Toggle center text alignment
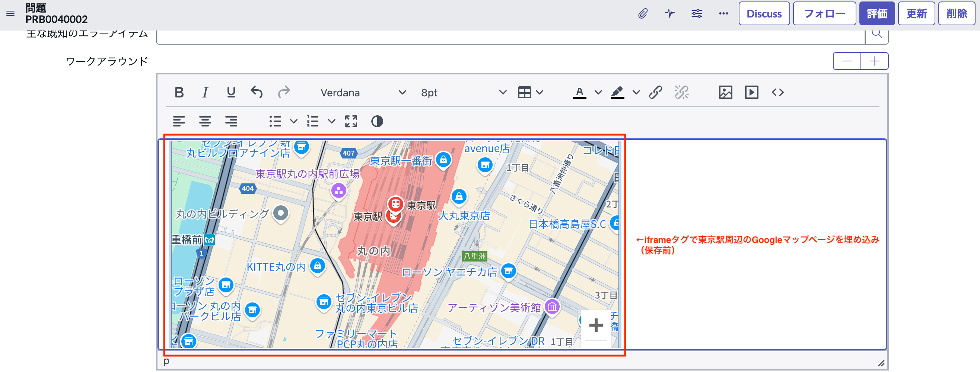This screenshot has height=372, width=980. click(x=206, y=122)
